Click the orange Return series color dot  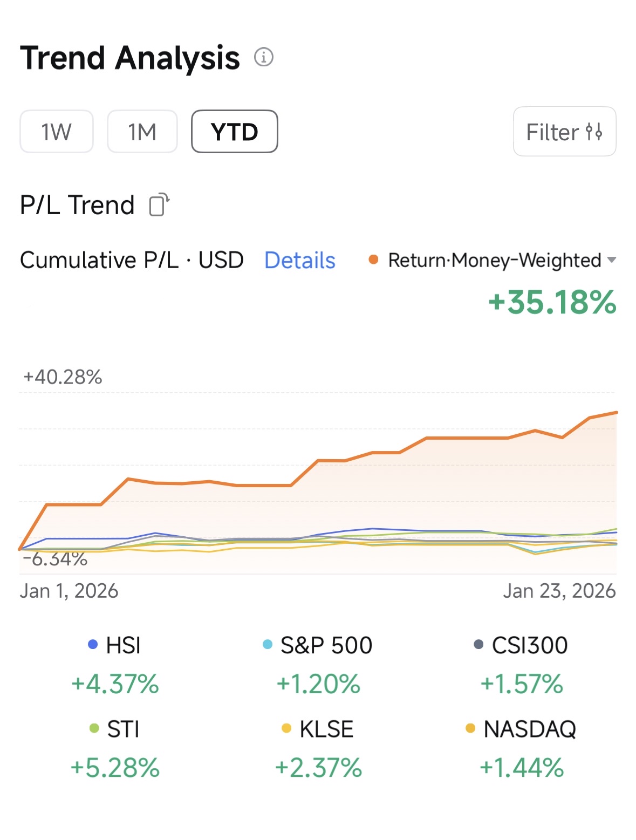coord(373,260)
